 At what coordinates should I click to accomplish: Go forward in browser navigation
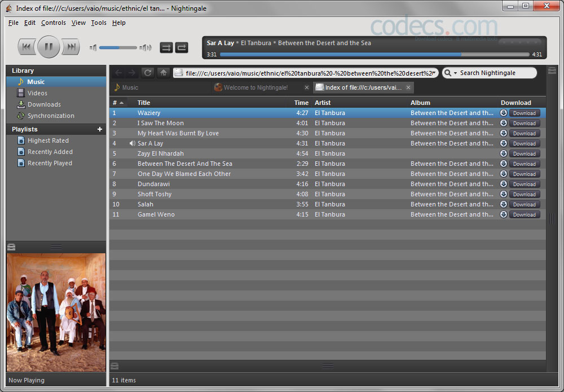coord(132,73)
